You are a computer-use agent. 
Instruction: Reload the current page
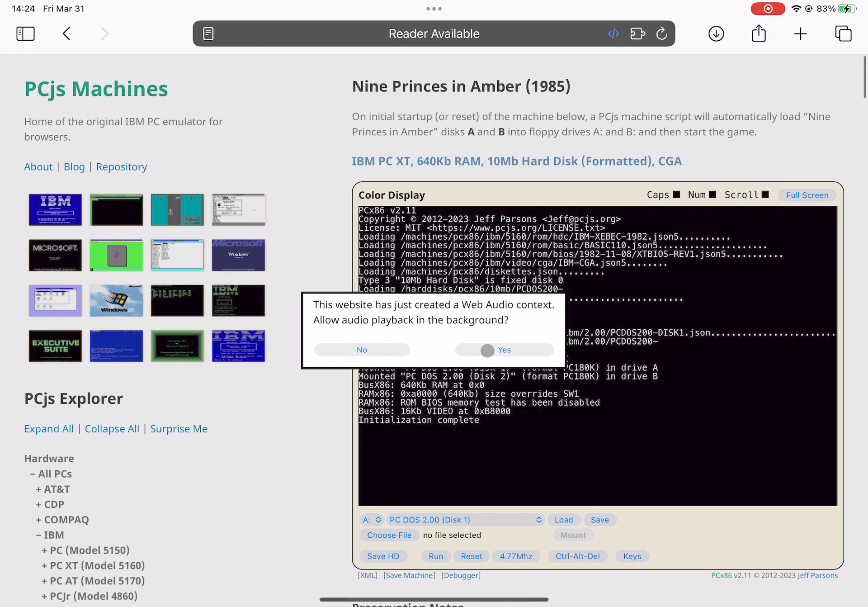coord(661,33)
